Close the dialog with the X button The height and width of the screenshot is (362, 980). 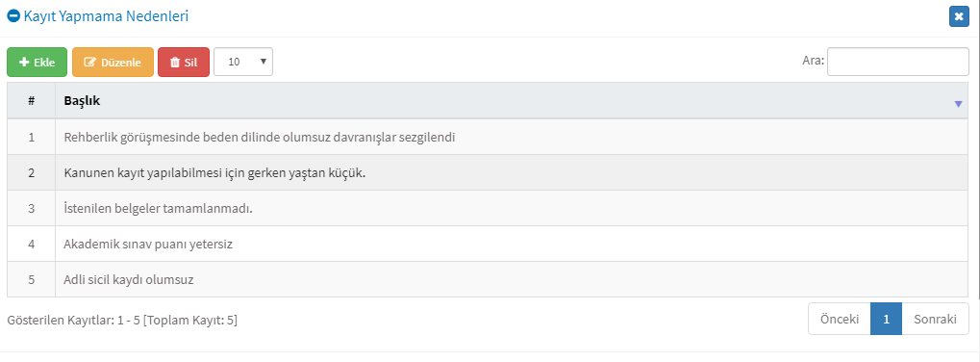(x=959, y=16)
